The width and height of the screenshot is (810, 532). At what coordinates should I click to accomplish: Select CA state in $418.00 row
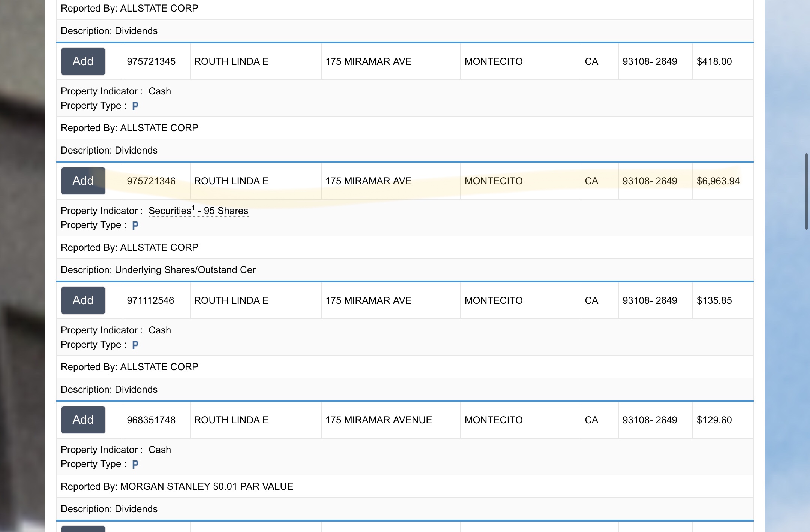[591, 61]
